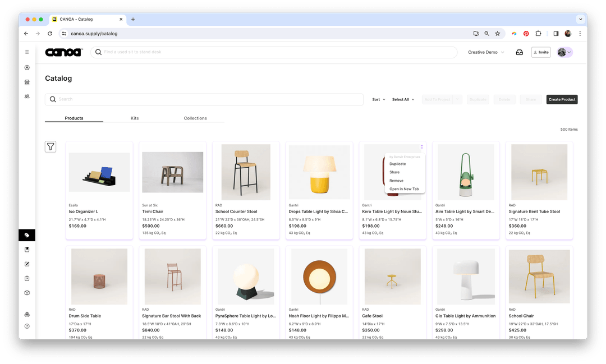This screenshot has height=364, width=606.
Task: Click the hamburger menu icon at top left
Action: point(27,52)
